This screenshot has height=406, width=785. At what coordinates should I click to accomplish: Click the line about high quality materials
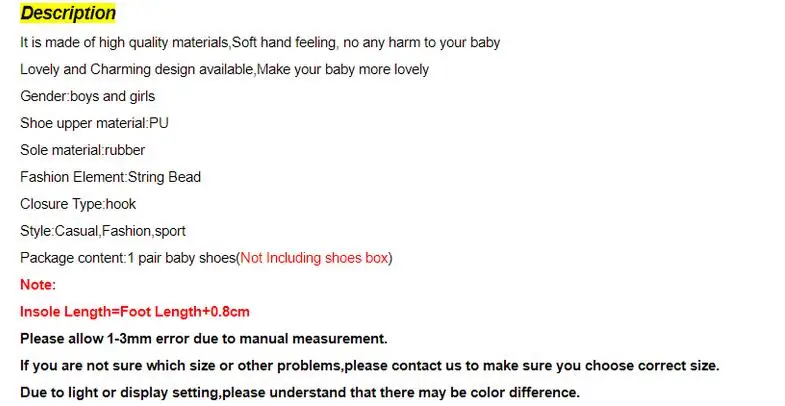pyautogui.click(x=260, y=43)
